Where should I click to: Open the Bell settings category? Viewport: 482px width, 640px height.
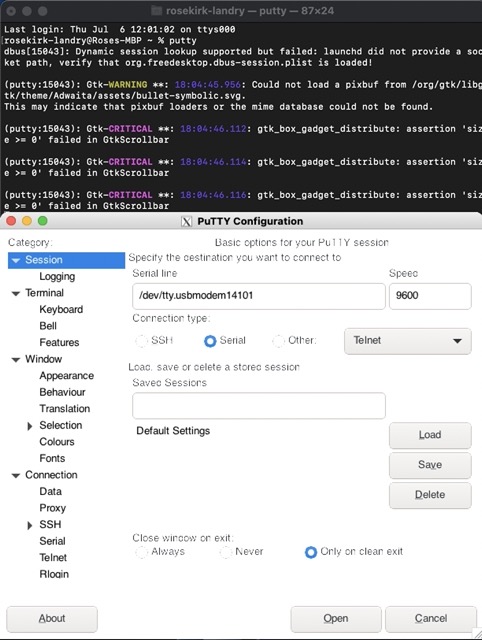pyautogui.click(x=48, y=326)
